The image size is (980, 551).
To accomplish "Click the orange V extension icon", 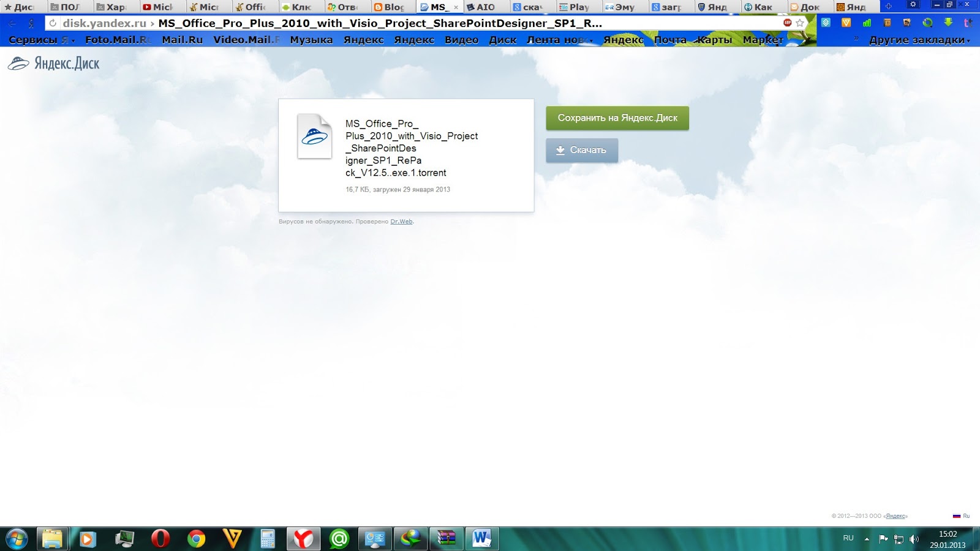I will point(846,23).
